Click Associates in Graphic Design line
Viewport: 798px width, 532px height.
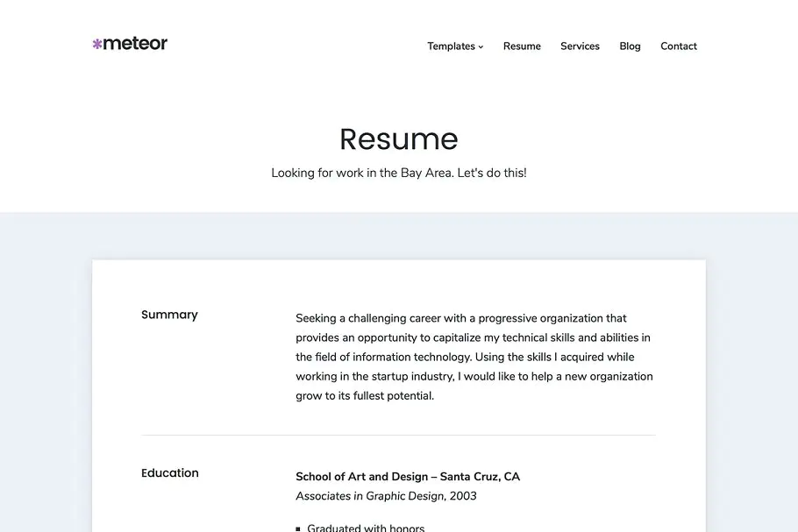tap(386, 496)
